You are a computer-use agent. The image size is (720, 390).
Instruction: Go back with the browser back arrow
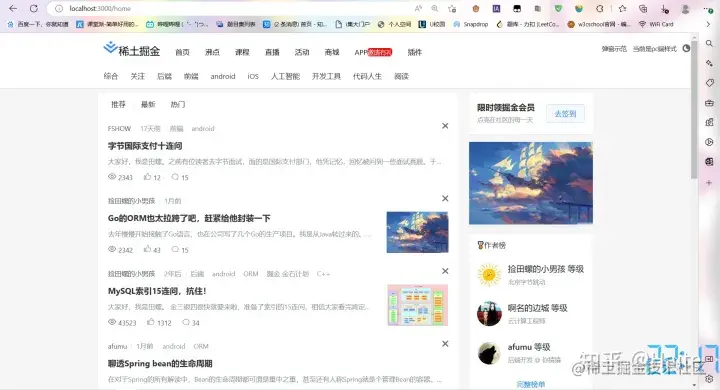pos(13,8)
